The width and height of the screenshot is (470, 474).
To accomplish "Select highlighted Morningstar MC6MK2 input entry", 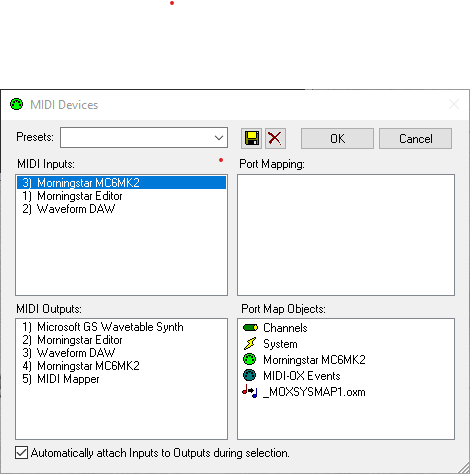I will coord(121,183).
